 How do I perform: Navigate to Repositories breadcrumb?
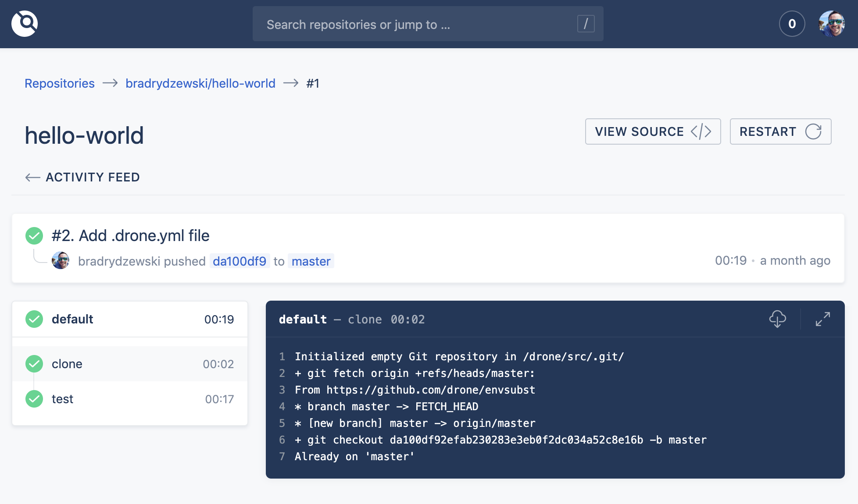60,83
